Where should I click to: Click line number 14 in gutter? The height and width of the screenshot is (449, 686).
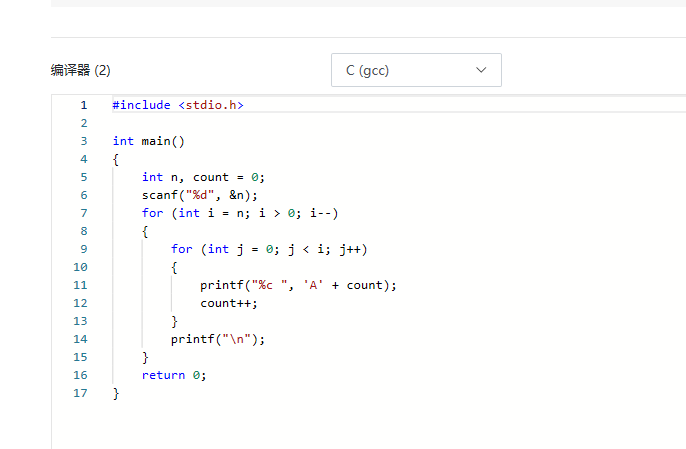[x=80, y=339]
